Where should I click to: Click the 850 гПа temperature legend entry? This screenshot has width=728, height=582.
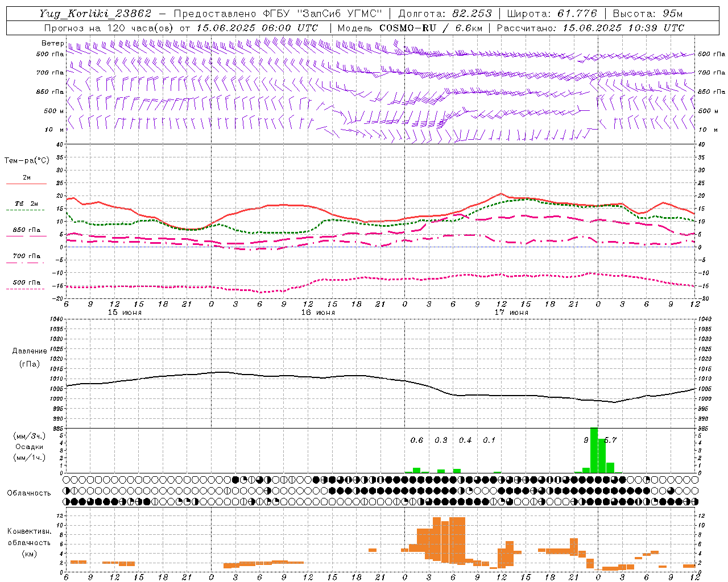27,230
